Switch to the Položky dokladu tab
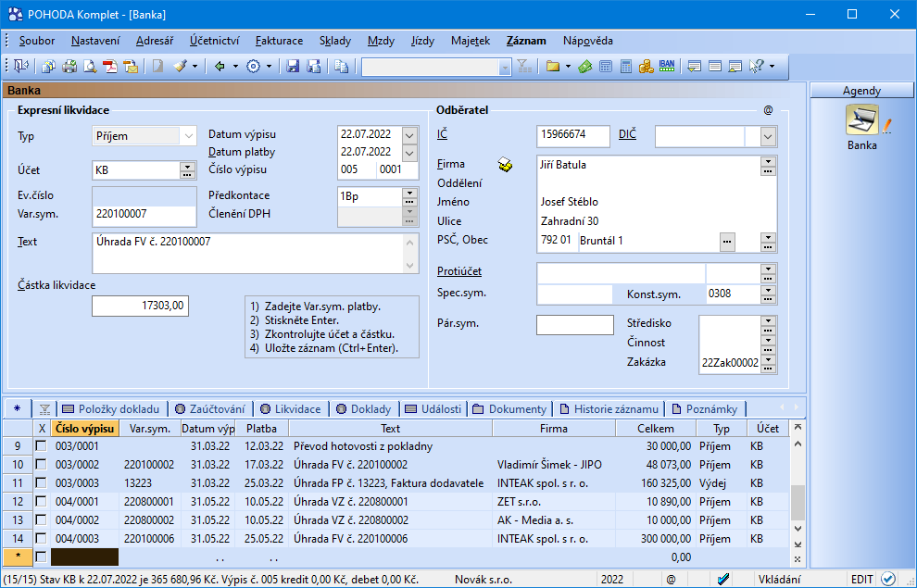 [111, 409]
